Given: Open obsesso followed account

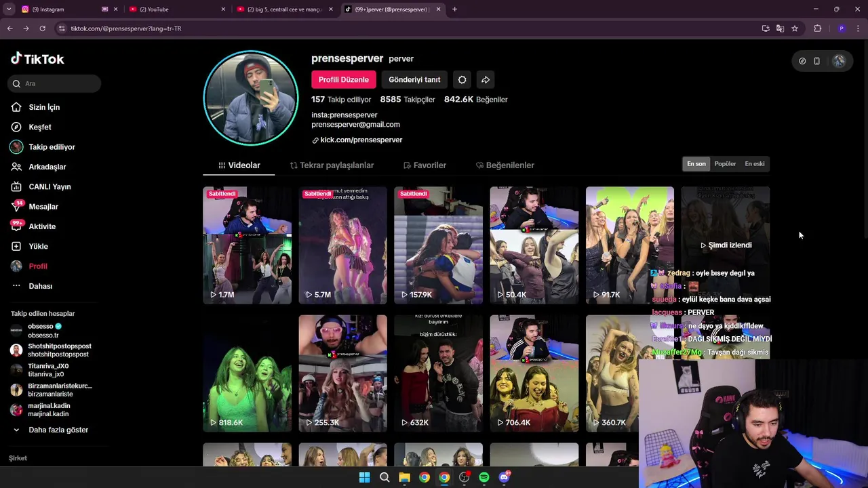Looking at the screenshot, I should point(45,331).
